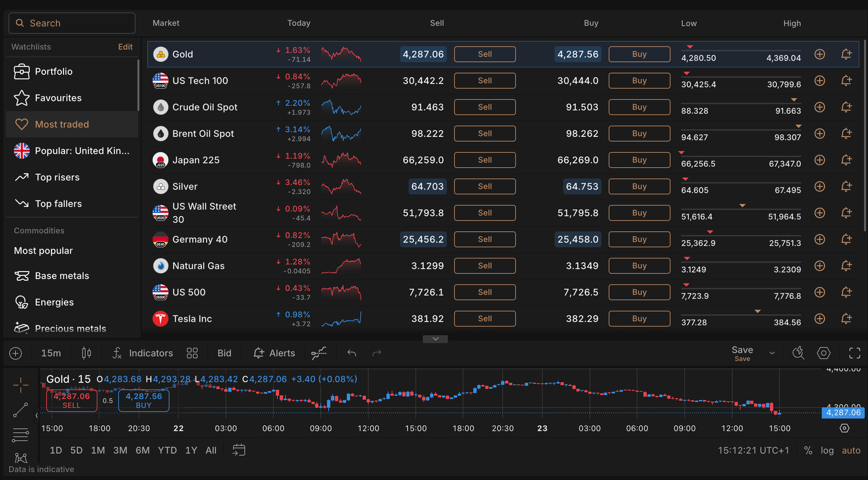Click the 0.5 quantity field on chart
The width and height of the screenshot is (868, 480).
pyautogui.click(x=108, y=401)
